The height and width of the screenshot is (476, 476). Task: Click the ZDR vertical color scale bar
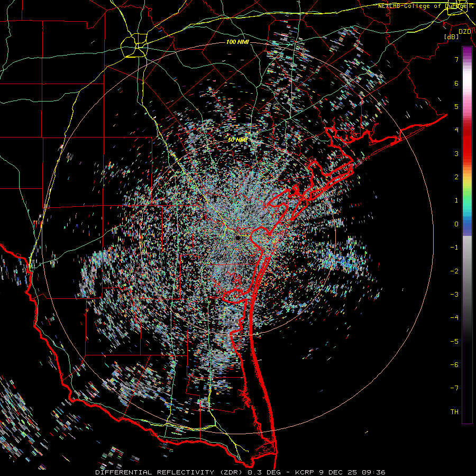pos(467,235)
